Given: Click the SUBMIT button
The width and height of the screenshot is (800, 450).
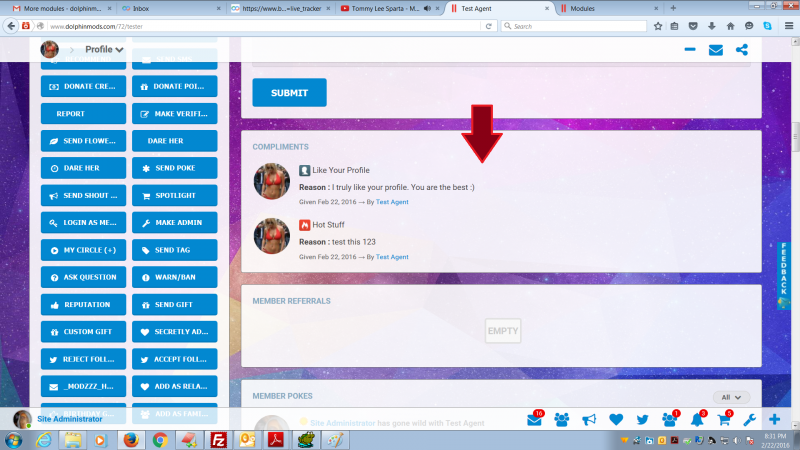Looking at the screenshot, I should coord(289,92).
